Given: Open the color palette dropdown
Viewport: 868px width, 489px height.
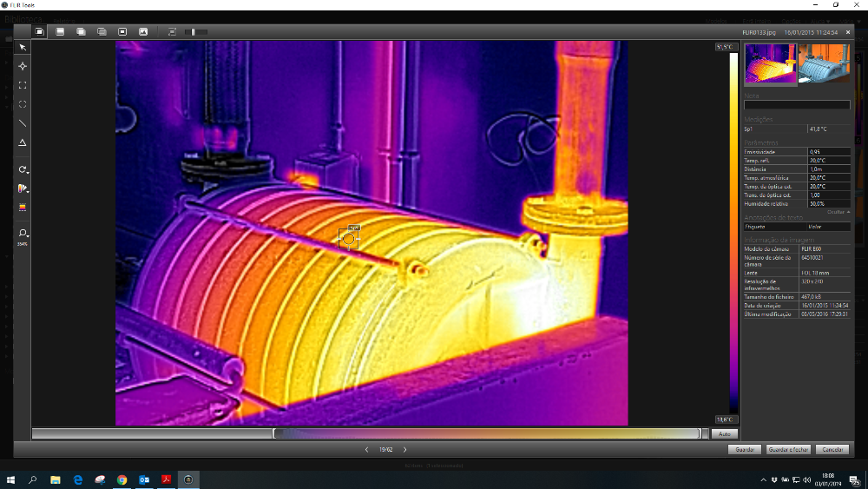Looking at the screenshot, I should (x=23, y=188).
